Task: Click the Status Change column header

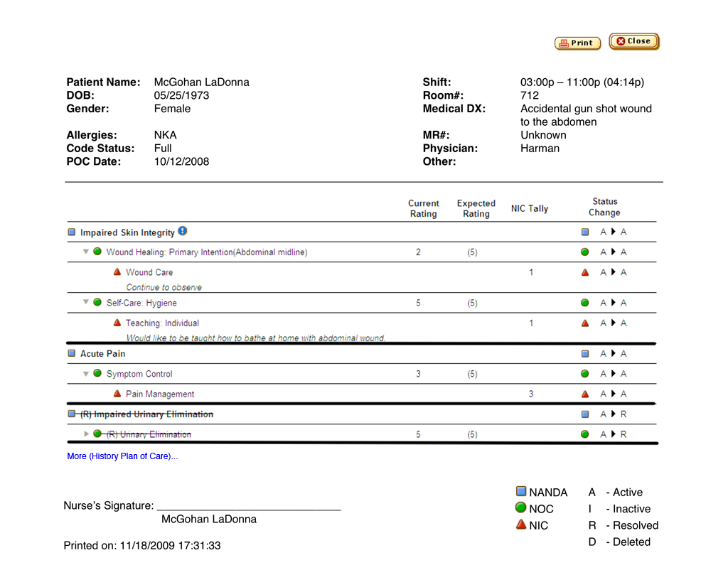Action: pyautogui.click(x=604, y=207)
